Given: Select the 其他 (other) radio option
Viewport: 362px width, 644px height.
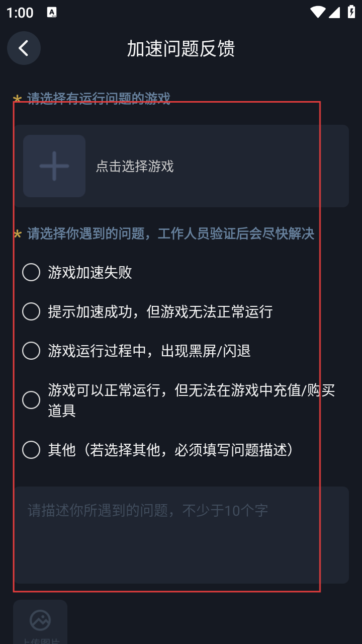Looking at the screenshot, I should (x=31, y=450).
